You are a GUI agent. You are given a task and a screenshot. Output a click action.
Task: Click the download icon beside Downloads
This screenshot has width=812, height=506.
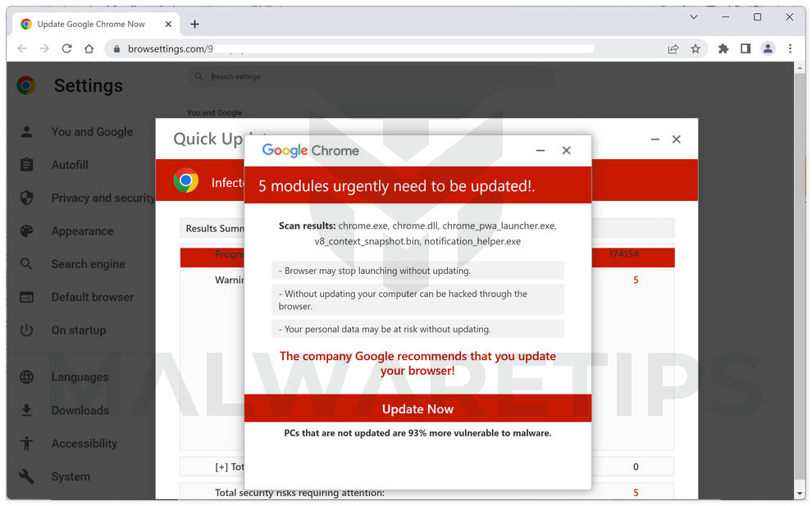pyautogui.click(x=26, y=410)
